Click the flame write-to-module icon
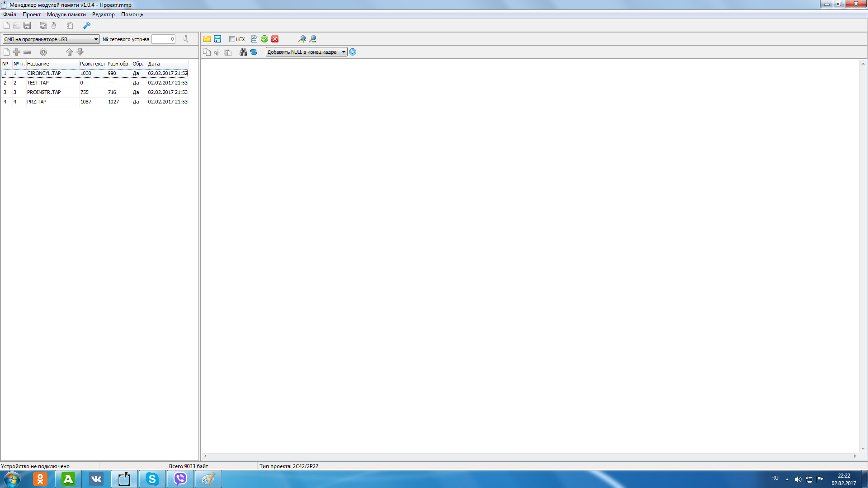Screen dimensions: 868x488 click(x=54, y=25)
